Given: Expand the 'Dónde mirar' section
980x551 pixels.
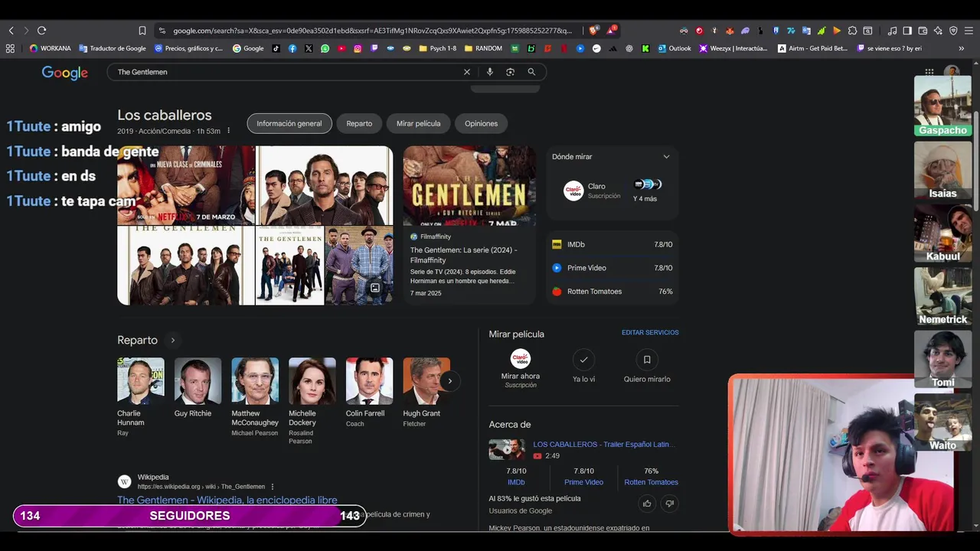Looking at the screenshot, I should (666, 157).
